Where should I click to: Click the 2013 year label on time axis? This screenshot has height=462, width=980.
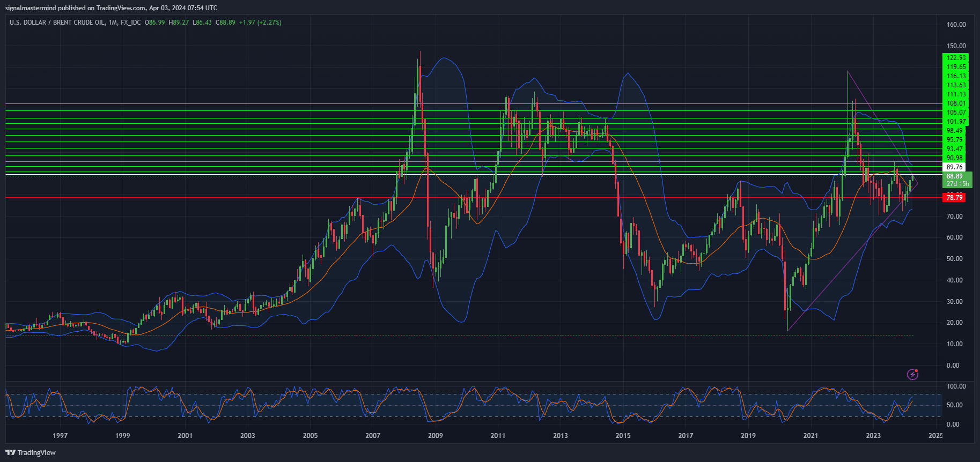[x=561, y=435]
